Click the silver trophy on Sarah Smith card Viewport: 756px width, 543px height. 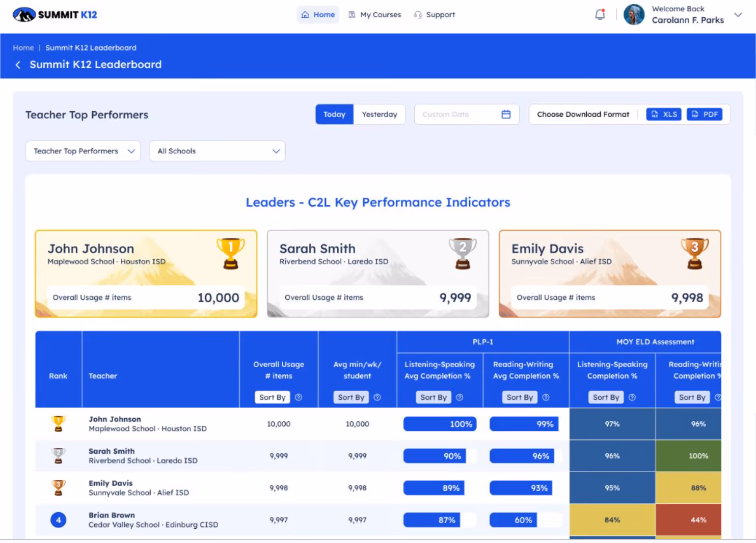pyautogui.click(x=463, y=253)
